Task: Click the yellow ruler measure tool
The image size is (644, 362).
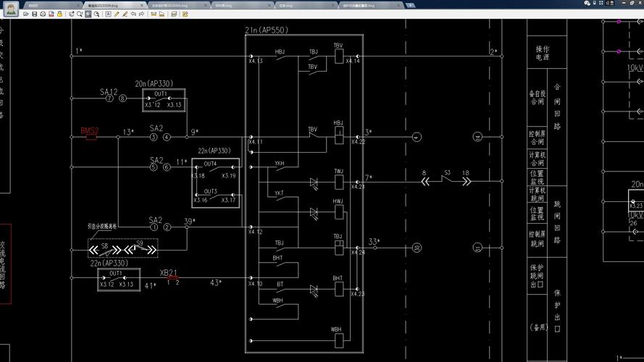Action: pos(153,14)
